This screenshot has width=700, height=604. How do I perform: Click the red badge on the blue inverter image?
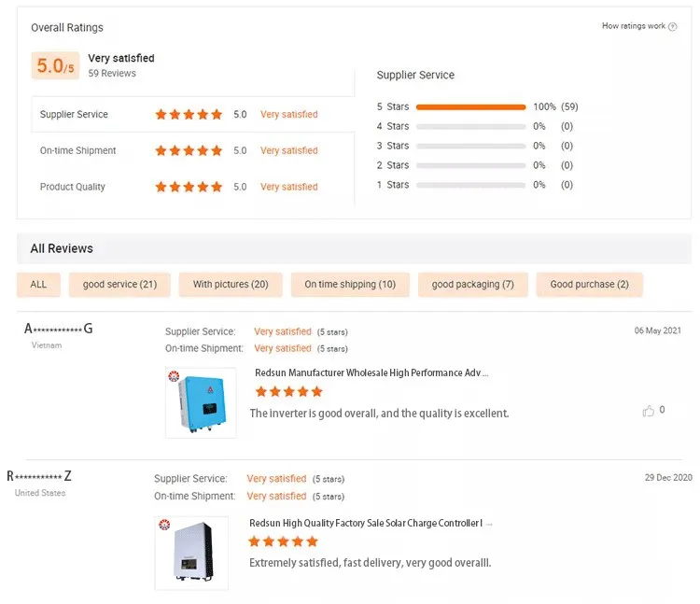[x=173, y=376]
